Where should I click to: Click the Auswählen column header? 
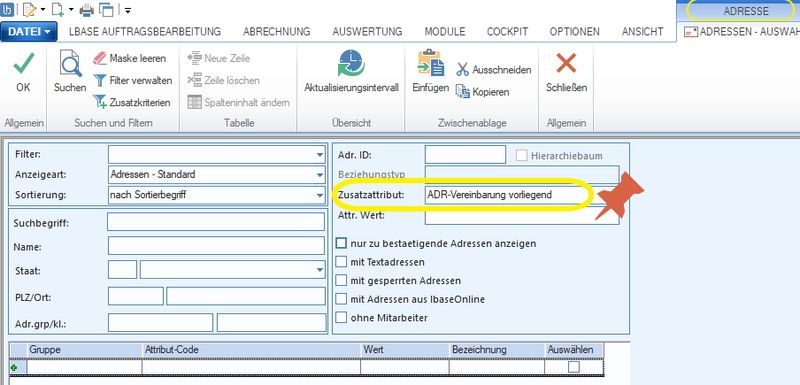coord(574,350)
